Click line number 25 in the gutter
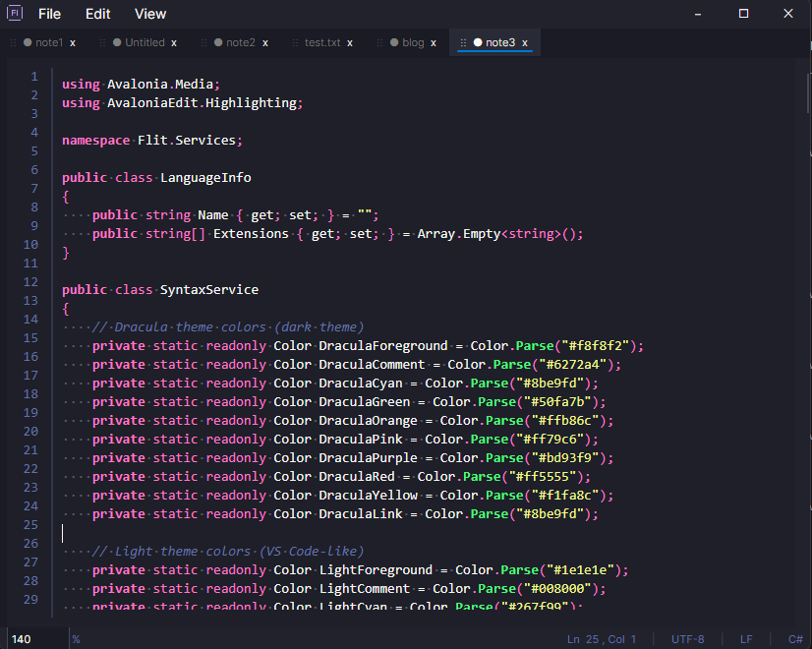This screenshot has width=812, height=649. (31, 525)
